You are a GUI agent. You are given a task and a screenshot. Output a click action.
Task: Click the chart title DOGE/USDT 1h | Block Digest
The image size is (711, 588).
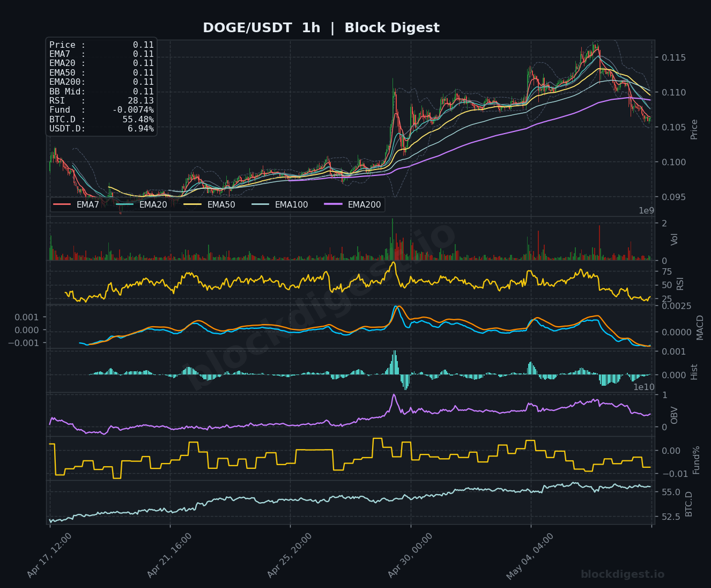tap(321, 28)
